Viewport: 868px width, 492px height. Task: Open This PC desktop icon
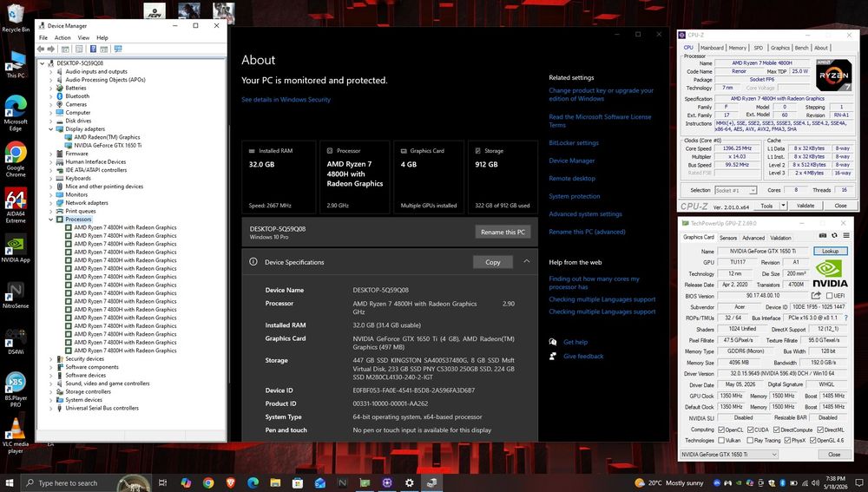[x=16, y=64]
